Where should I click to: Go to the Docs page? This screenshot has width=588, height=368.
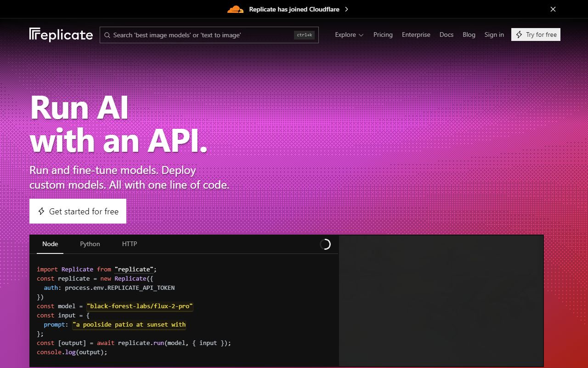(446, 34)
